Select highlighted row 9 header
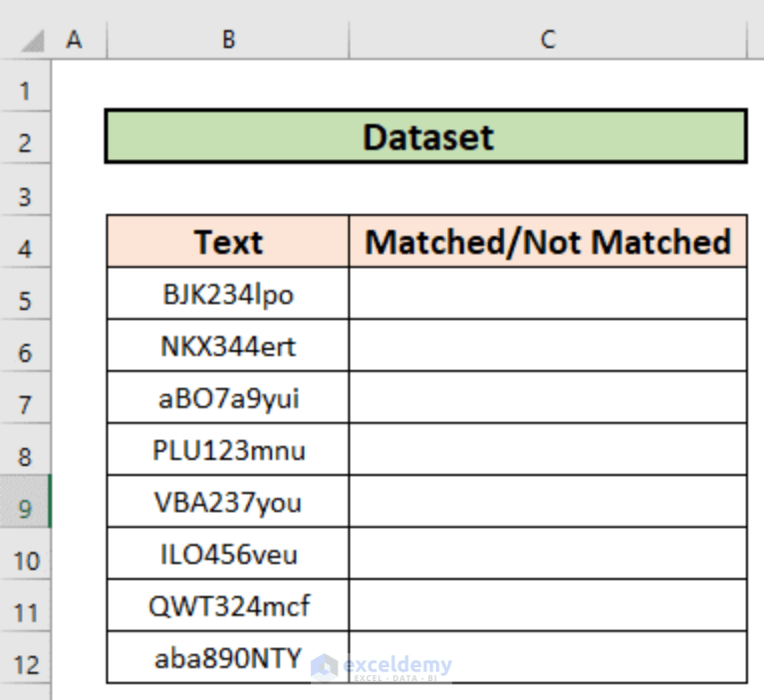This screenshot has height=700, width=764. [x=25, y=502]
